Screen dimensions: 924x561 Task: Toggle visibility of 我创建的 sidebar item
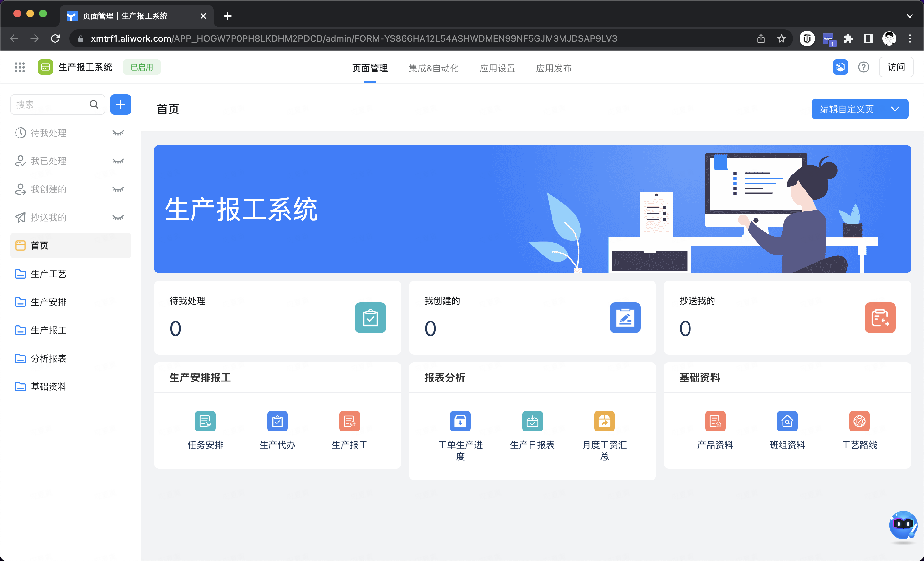coord(118,189)
